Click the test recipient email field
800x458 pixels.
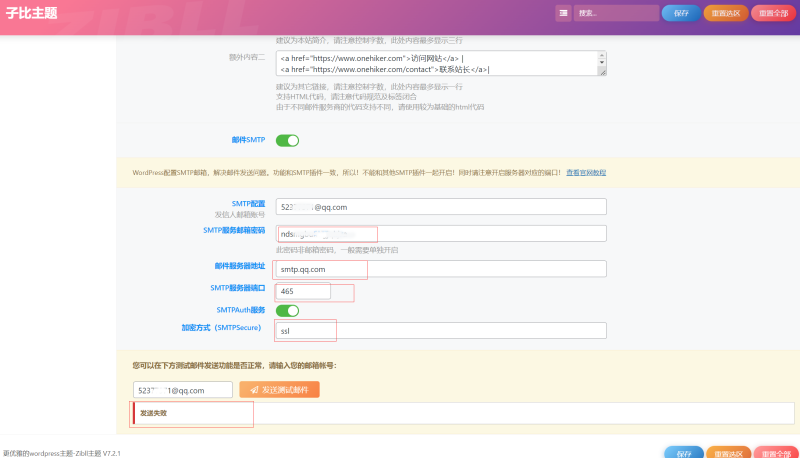183,390
